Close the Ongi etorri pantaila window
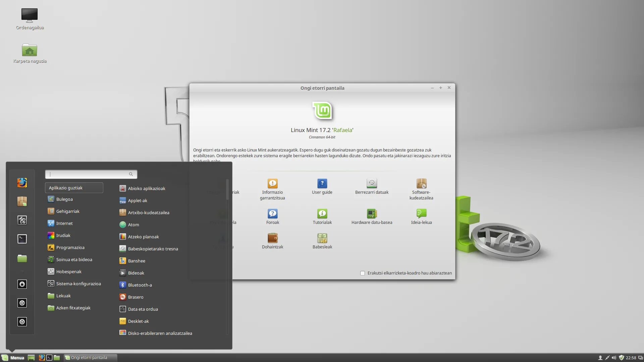This screenshot has height=362, width=644. tap(449, 88)
